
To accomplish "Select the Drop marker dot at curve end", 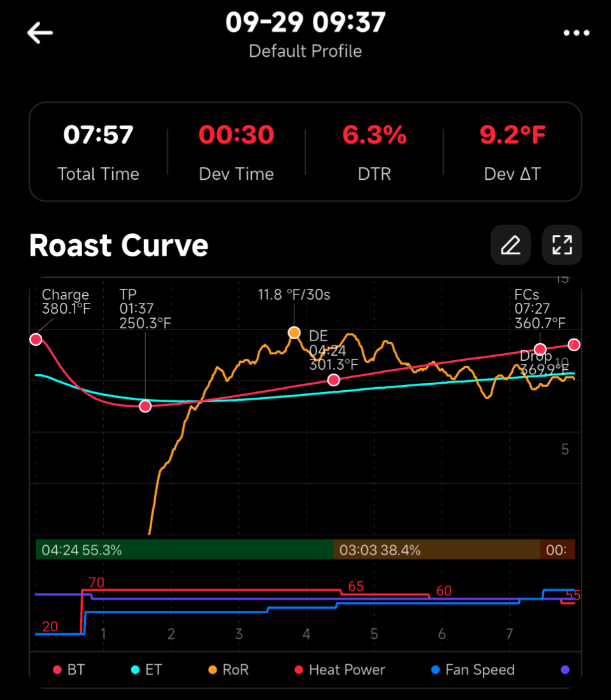I will tap(574, 345).
